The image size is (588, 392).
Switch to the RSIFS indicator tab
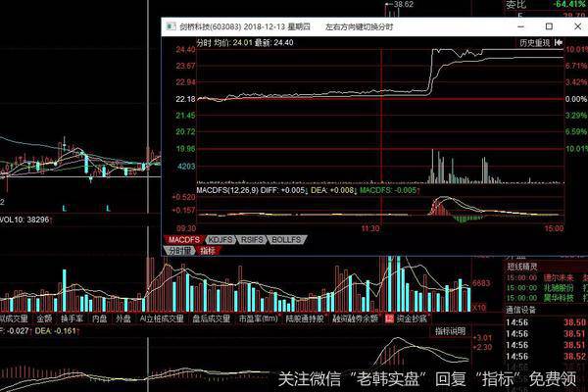252,240
